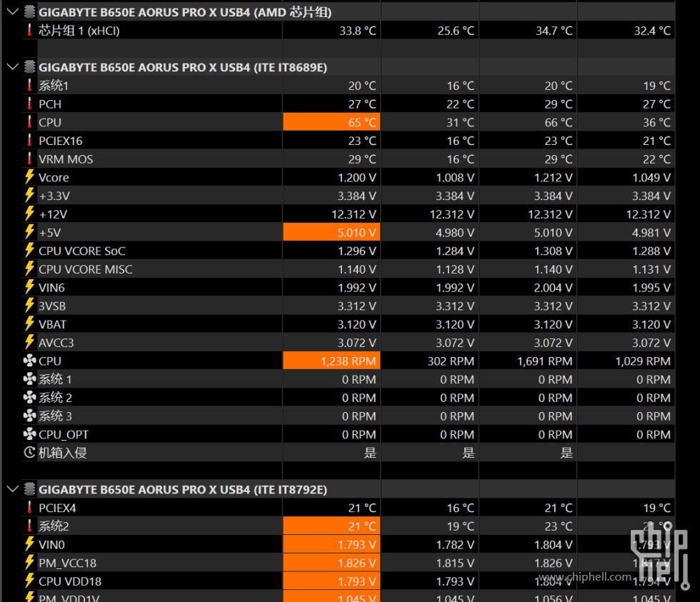Select the AVCC3 sensor label
This screenshot has height=602, width=700.
pos(56,342)
